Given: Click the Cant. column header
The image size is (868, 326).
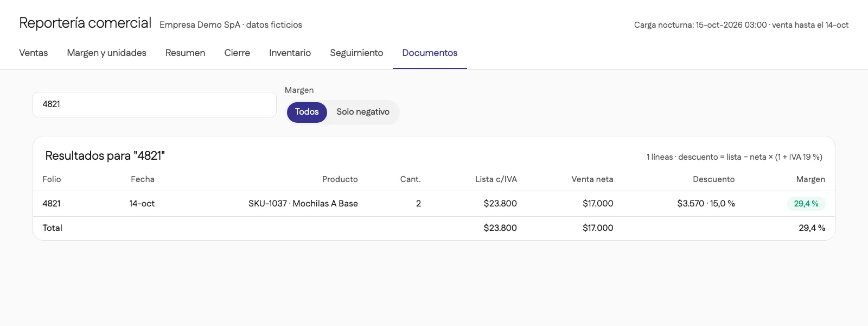Looking at the screenshot, I should pyautogui.click(x=410, y=179).
